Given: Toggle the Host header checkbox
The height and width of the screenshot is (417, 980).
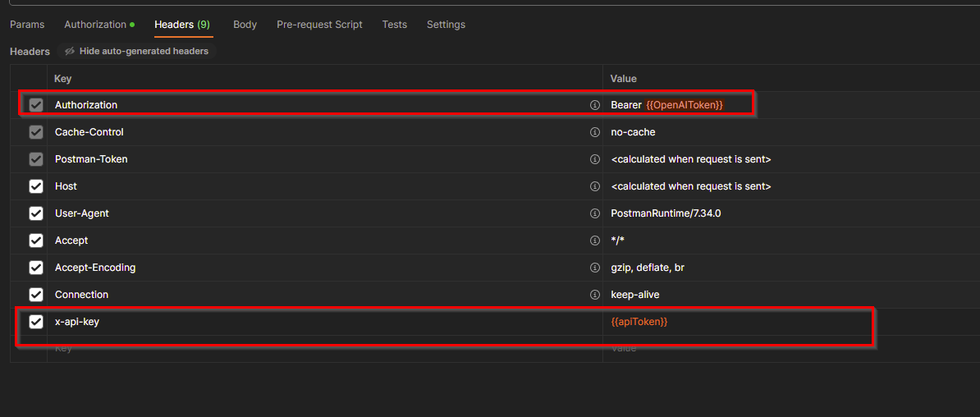Looking at the screenshot, I should point(36,186).
